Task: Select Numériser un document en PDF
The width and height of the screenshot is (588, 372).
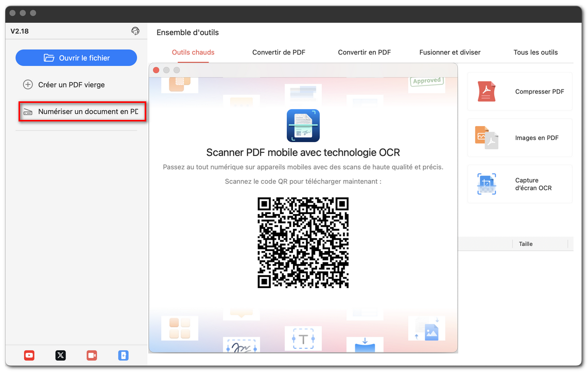Action: point(82,111)
